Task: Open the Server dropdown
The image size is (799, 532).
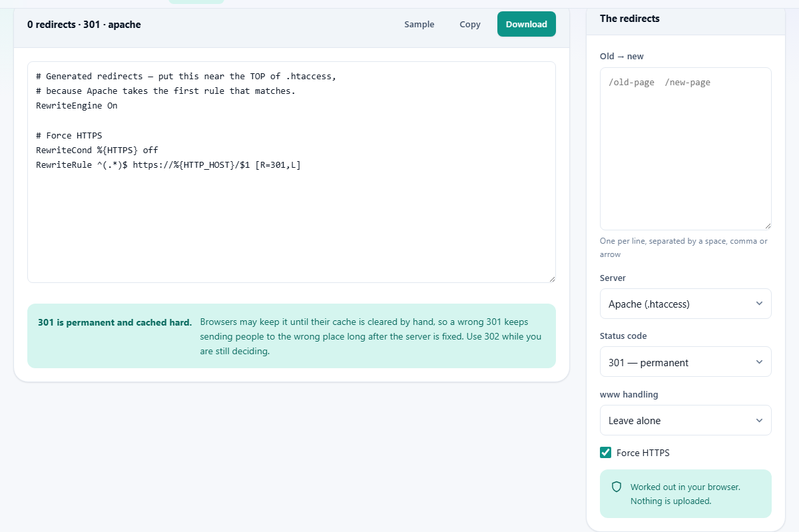Action: [x=686, y=304]
